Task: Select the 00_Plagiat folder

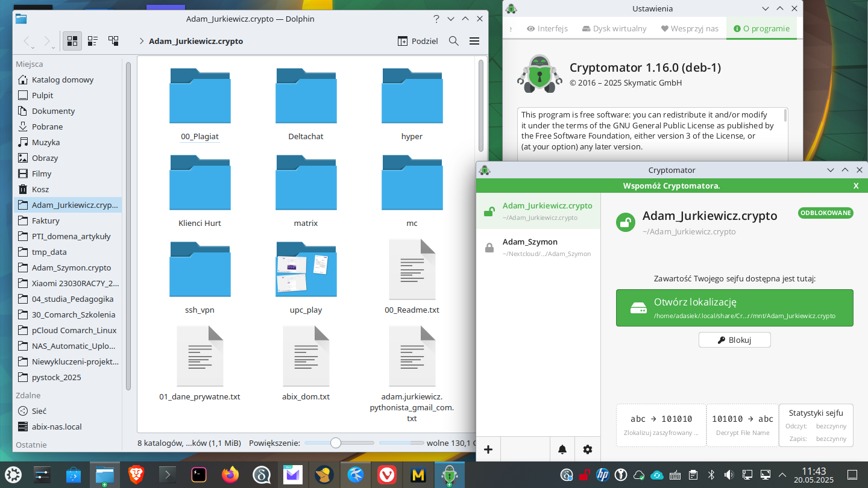Action: pyautogui.click(x=200, y=104)
